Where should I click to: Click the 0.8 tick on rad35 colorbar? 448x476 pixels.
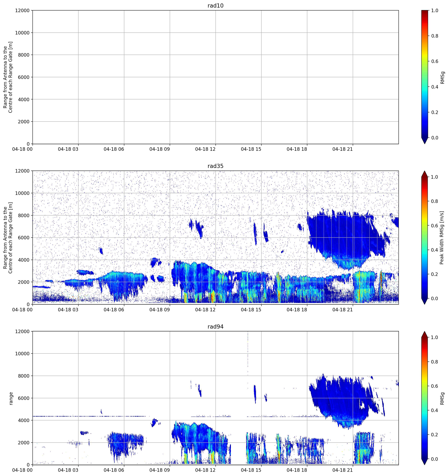(435, 201)
